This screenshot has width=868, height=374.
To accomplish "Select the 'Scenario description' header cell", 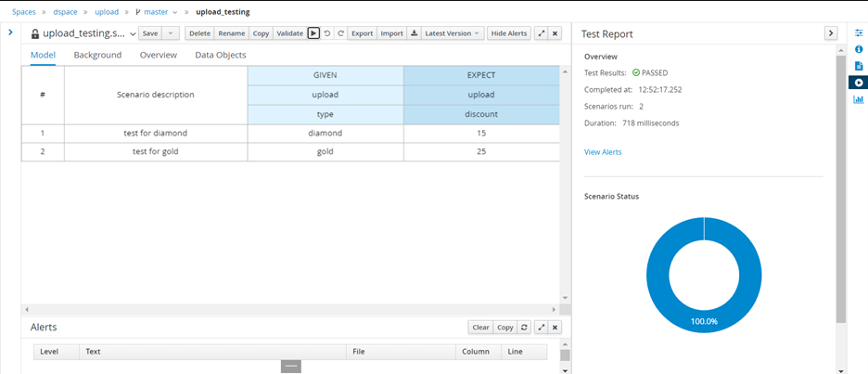I will pyautogui.click(x=156, y=95).
